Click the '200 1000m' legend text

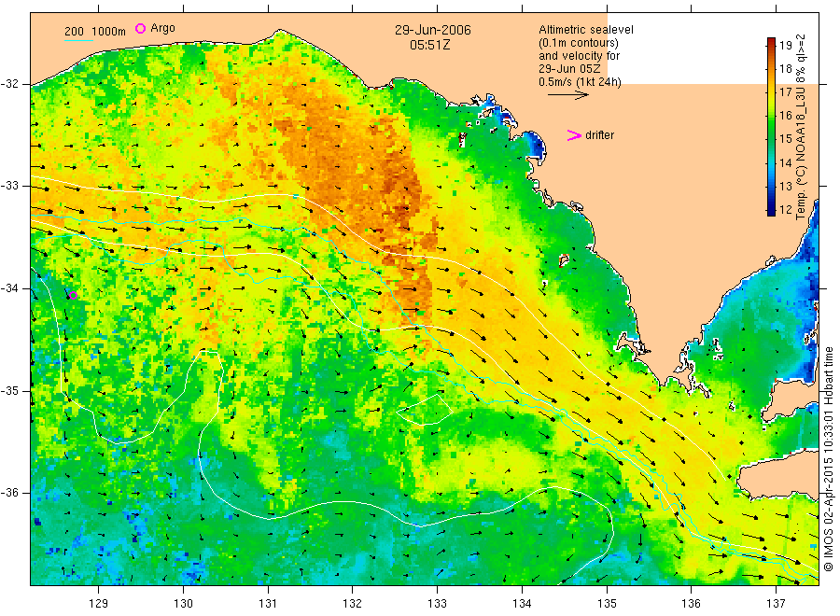[95, 32]
